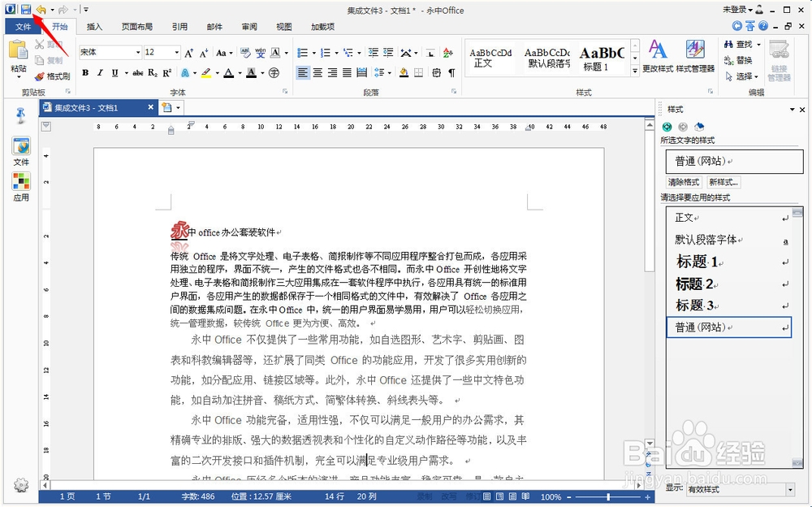Switch to the 插入 ribbon tab
The height and width of the screenshot is (507, 812).
tap(94, 27)
